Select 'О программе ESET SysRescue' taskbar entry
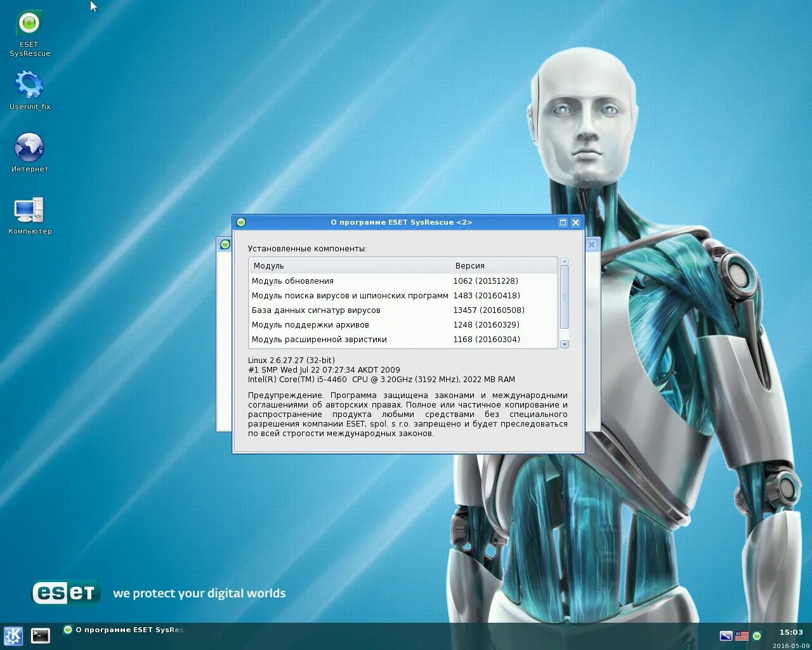The width and height of the screenshot is (812, 650). 124,630
